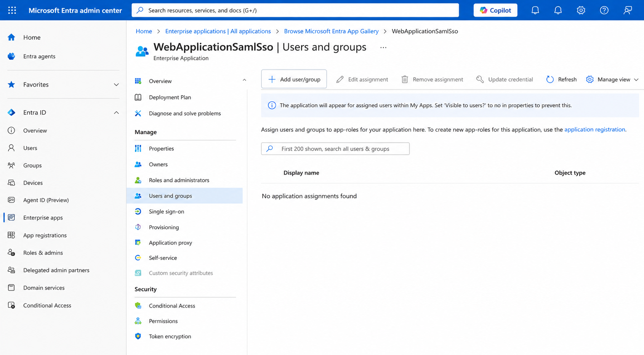This screenshot has width=644, height=355.
Task: Refresh the users and groups list
Action: click(561, 79)
